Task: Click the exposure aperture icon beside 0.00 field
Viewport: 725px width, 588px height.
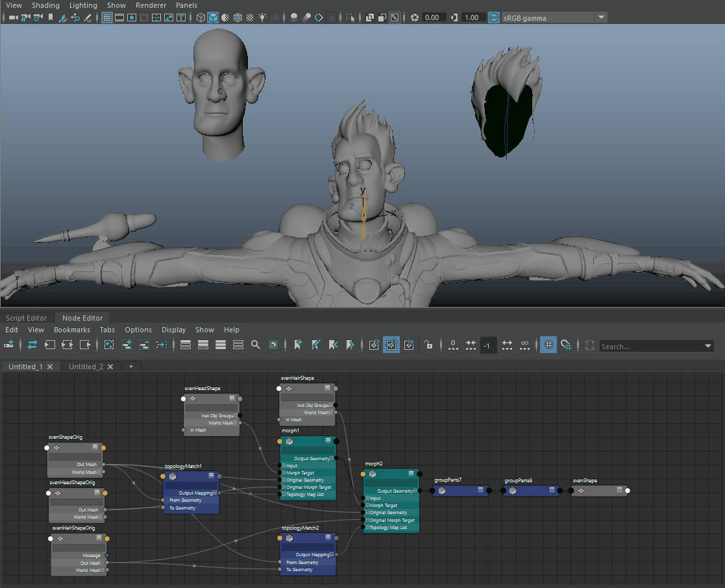Action: tap(415, 18)
